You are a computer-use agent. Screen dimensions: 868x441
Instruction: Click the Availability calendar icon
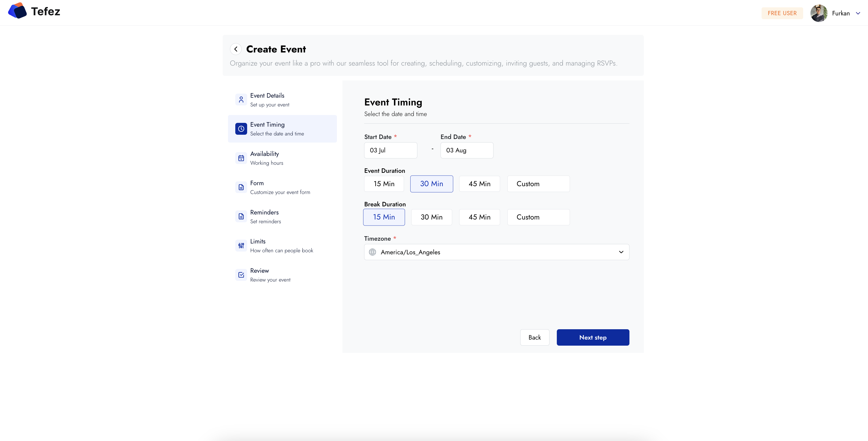[241, 158]
